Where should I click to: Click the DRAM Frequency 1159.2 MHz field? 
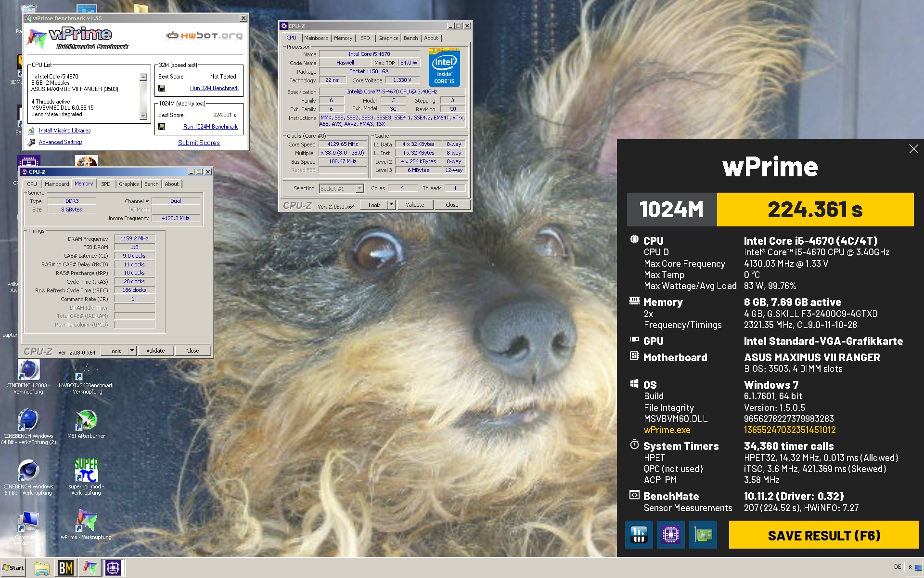tap(134, 238)
